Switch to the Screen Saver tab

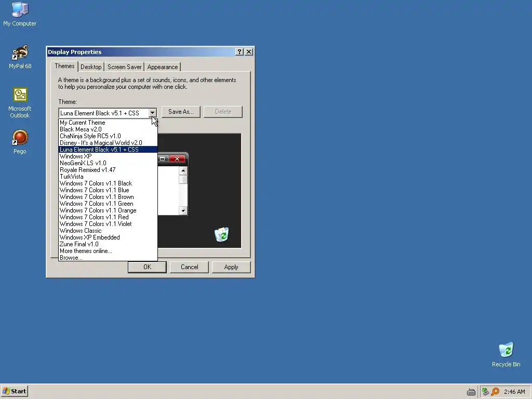click(x=125, y=67)
